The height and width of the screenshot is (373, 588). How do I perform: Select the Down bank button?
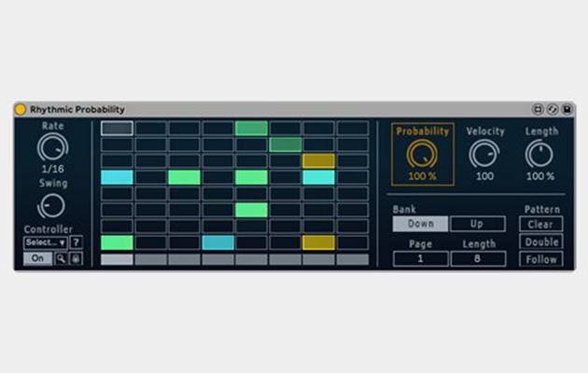420,224
